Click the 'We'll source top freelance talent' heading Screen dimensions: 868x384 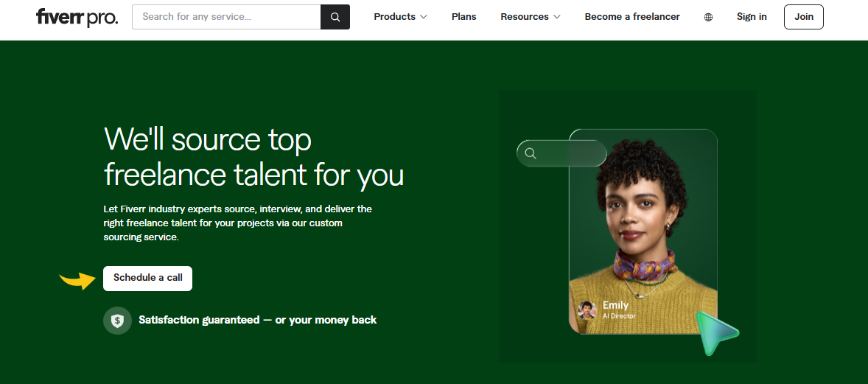[253, 157]
